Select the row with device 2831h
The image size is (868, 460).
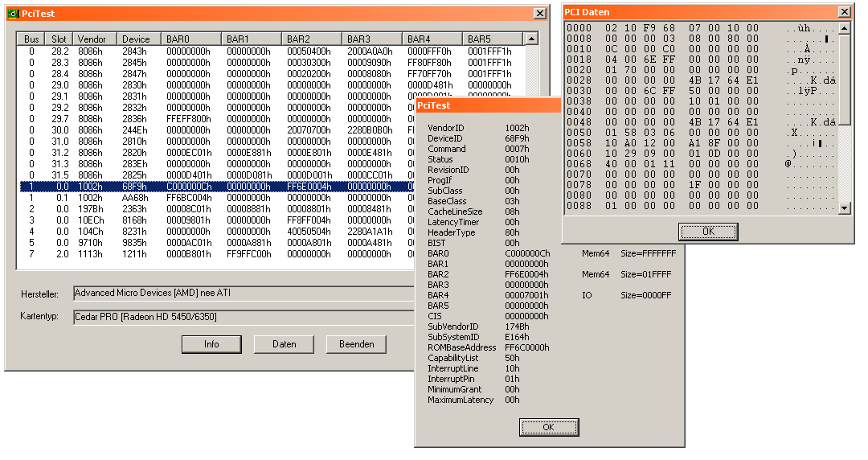[x=217, y=97]
